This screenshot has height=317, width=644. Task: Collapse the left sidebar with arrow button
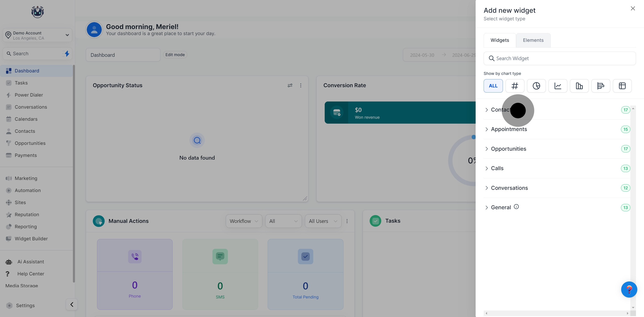[x=72, y=304]
